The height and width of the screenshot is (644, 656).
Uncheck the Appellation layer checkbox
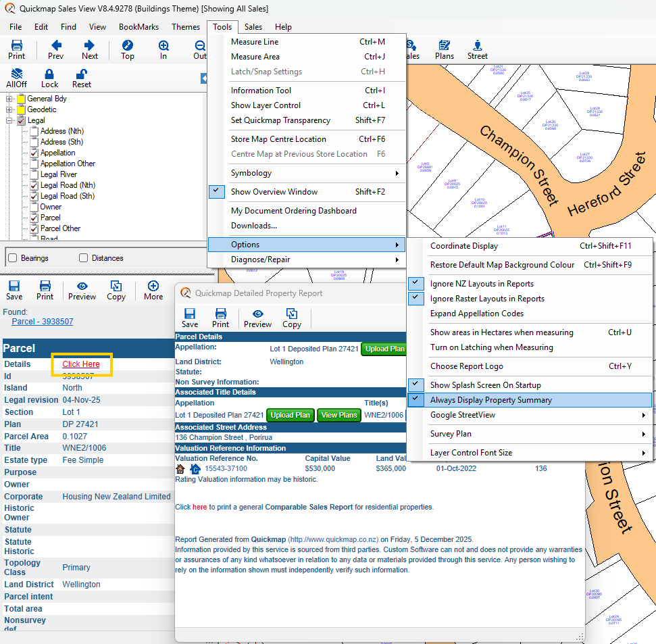[32, 153]
